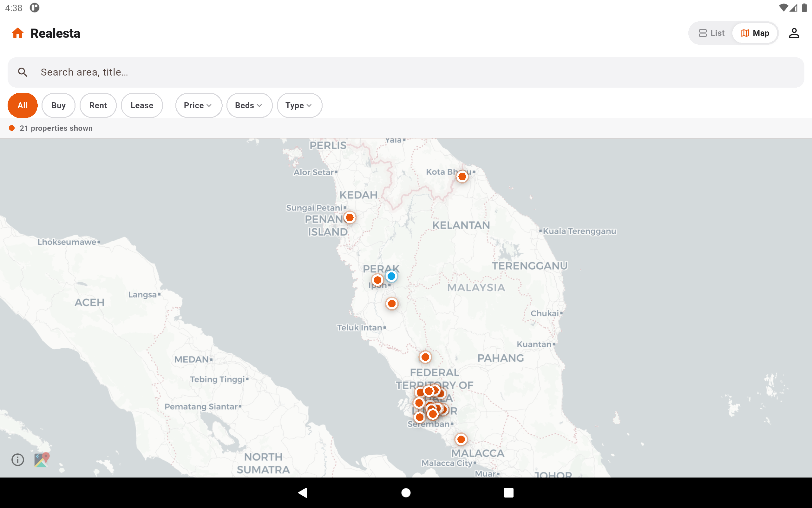Select the property pin at Penang Island
This screenshot has height=508, width=812.
click(350, 217)
